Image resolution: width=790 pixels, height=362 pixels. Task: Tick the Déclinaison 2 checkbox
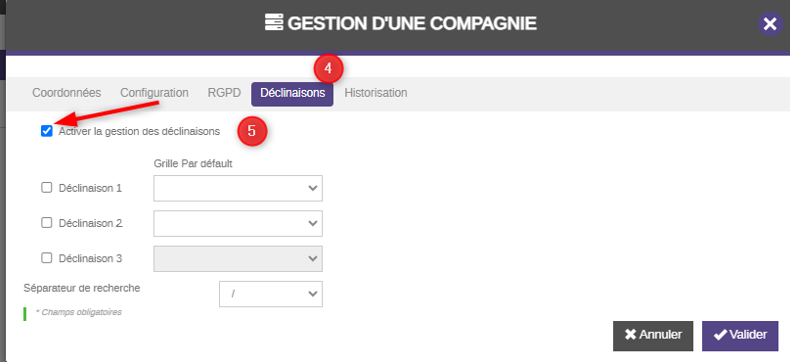tap(46, 223)
